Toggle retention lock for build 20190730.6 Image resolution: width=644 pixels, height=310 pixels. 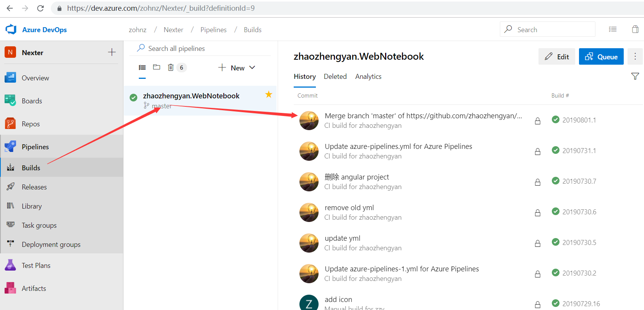pyautogui.click(x=538, y=213)
